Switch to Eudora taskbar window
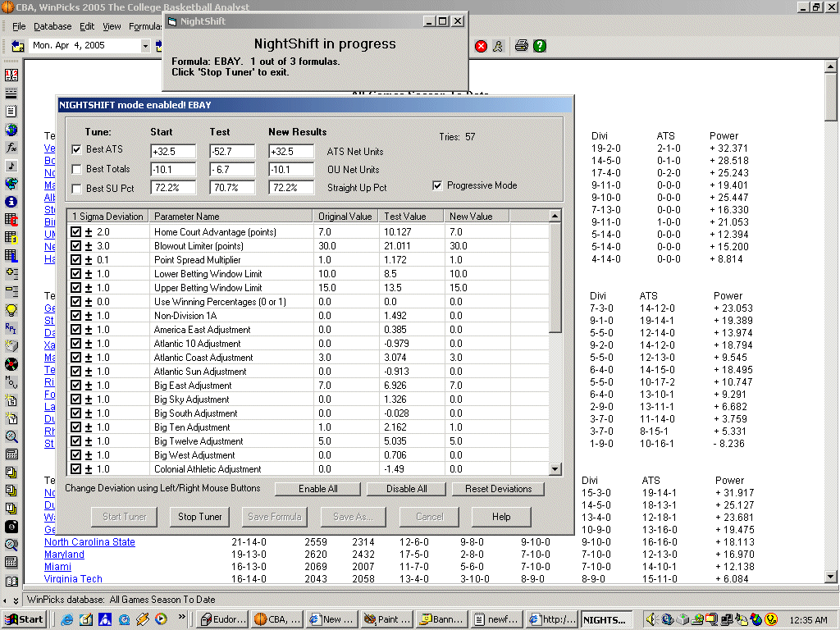The image size is (840, 630). pyautogui.click(x=223, y=619)
